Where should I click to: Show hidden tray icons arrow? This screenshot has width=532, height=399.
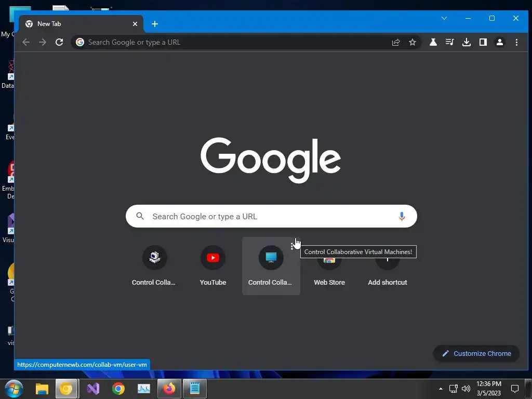pyautogui.click(x=441, y=389)
